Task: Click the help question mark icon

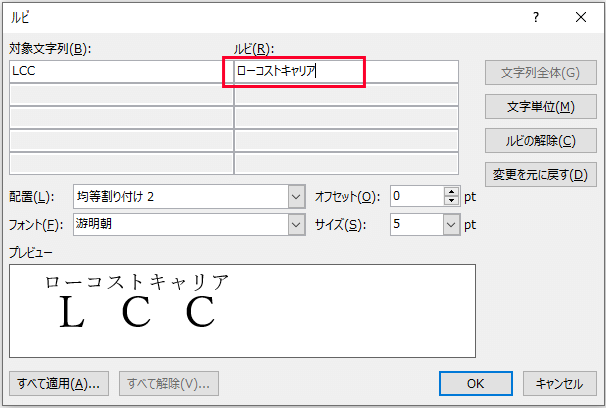Action: [536, 17]
